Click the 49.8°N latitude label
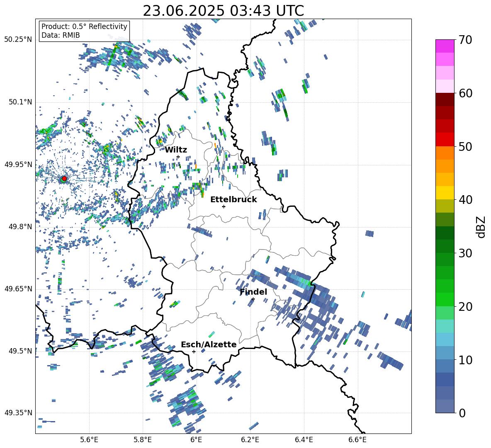491x448 pixels. 20,227
